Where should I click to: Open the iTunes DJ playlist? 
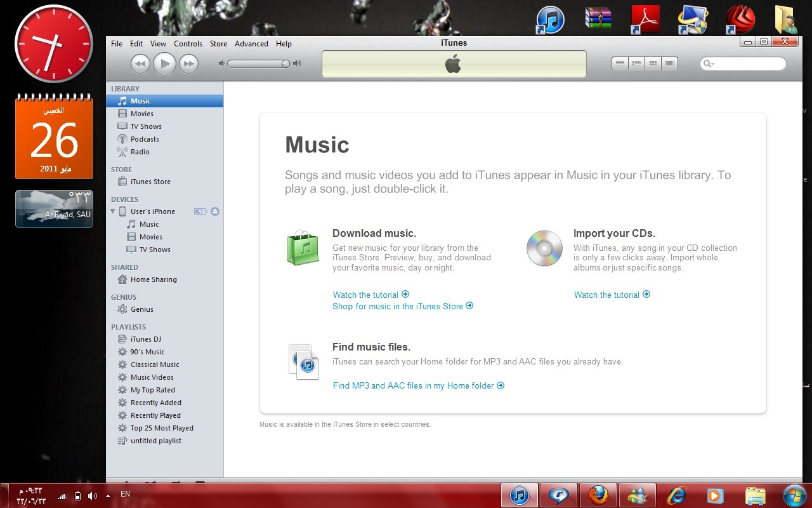point(164,339)
